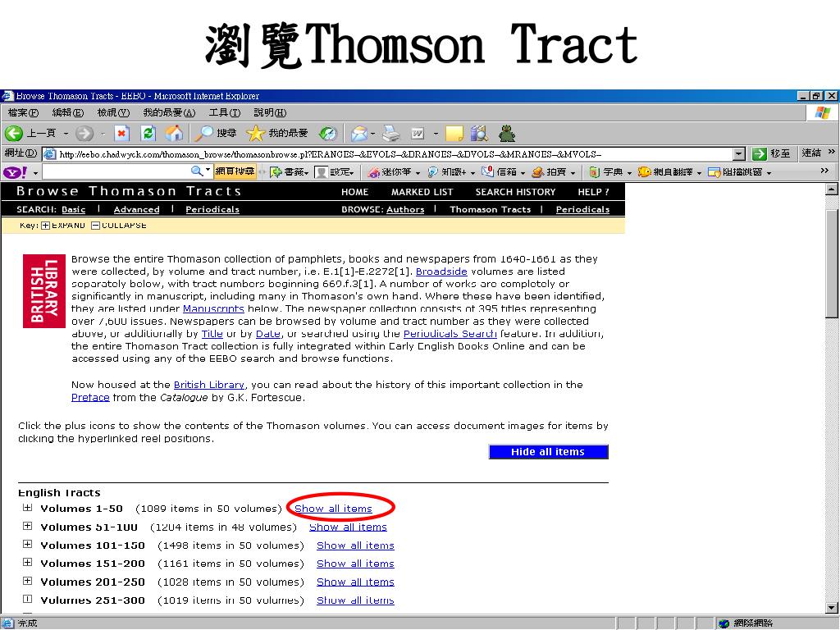The height and width of the screenshot is (630, 840).
Task: Show all items for Volumes 101-150
Action: pyautogui.click(x=355, y=546)
